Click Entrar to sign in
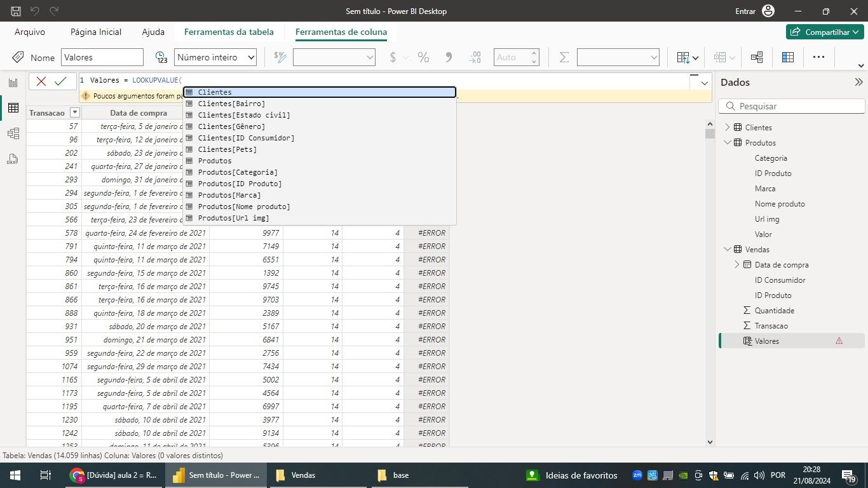Screen dimensions: 868x488 (x=745, y=11)
